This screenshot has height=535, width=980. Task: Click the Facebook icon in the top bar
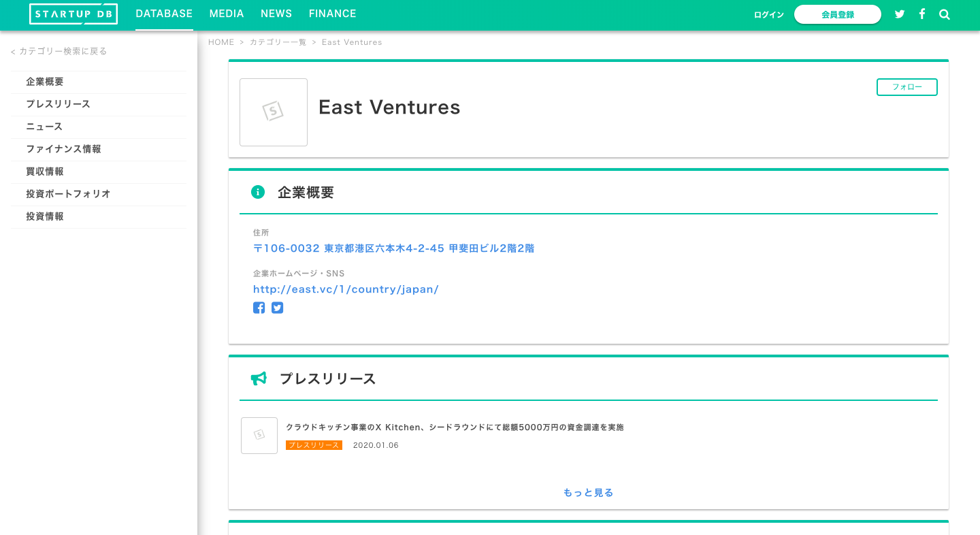(922, 14)
